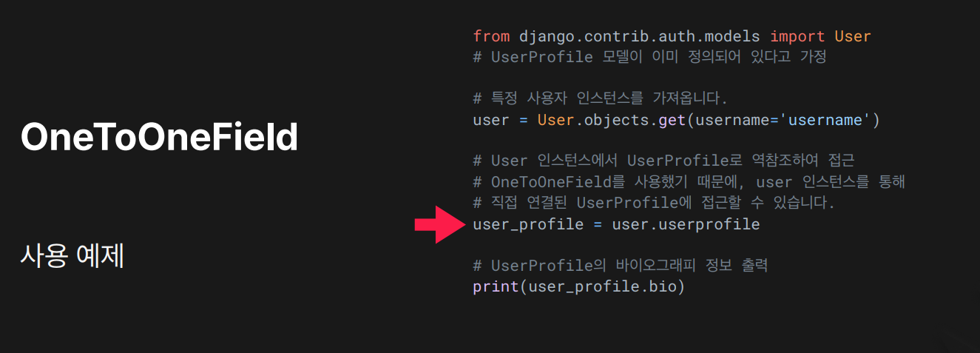Click the comment about UserProfile 모델이 이미 정의되어
This screenshot has height=353, width=980.
click(x=649, y=57)
